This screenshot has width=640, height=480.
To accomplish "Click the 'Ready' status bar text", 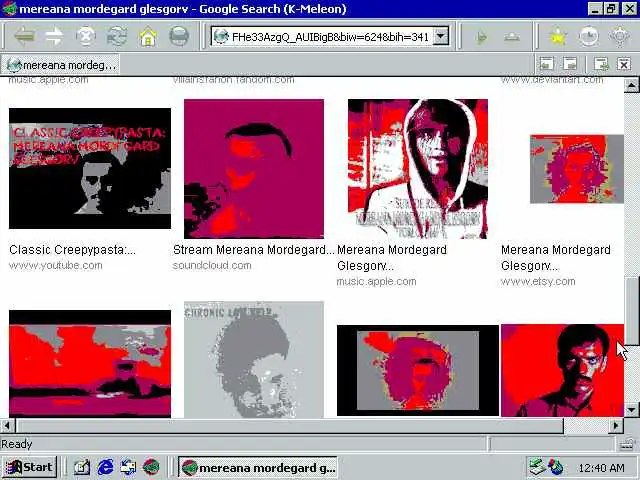I will pos(16,444).
